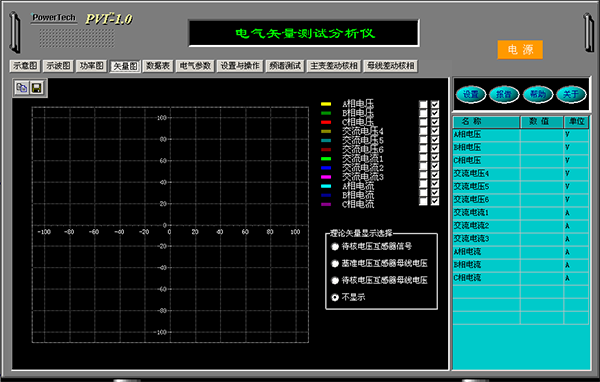Click the orange 电源 power button
The height and width of the screenshot is (382, 600).
tap(520, 50)
